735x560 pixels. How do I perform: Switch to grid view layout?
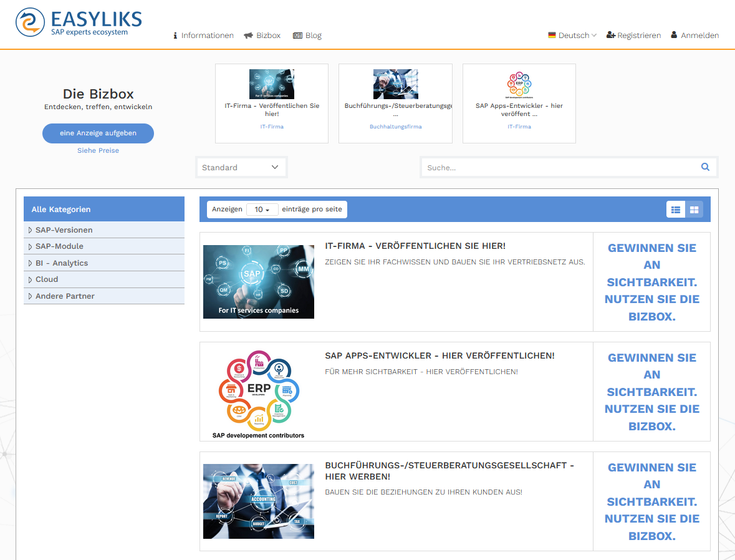694,210
